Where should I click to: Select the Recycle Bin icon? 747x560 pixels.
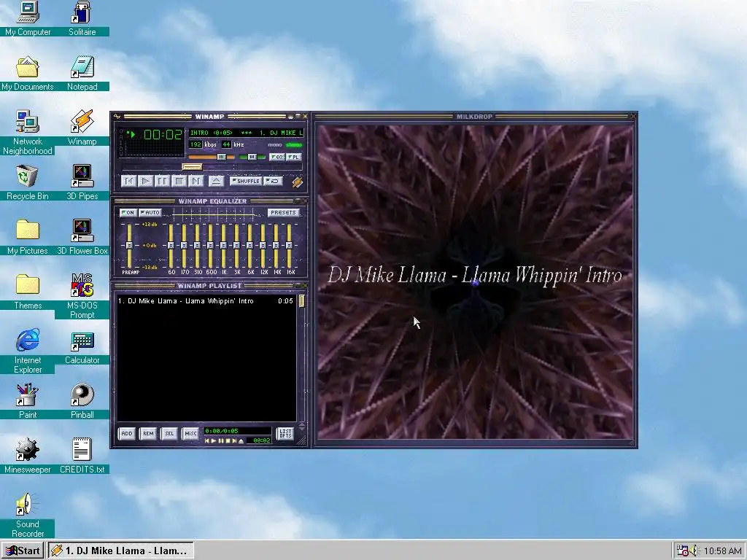[28, 182]
